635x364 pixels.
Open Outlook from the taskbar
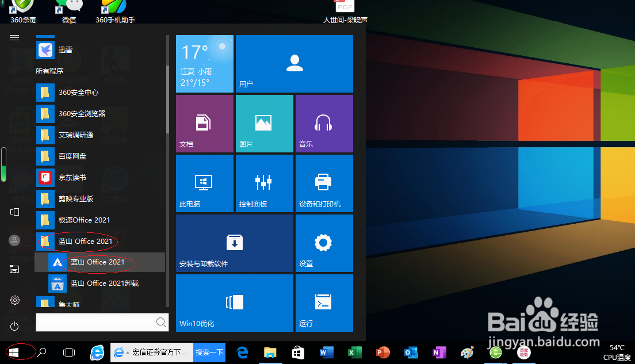pyautogui.click(x=411, y=352)
